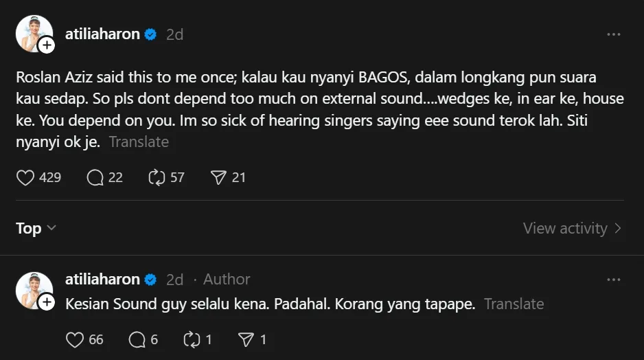Translate the author's reply text
Screen dimensions: 644x360
[514, 304]
